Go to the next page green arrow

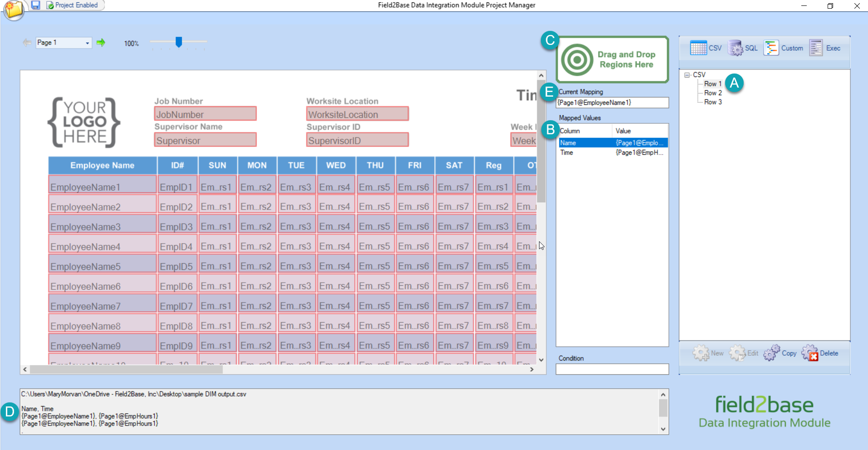tap(101, 43)
